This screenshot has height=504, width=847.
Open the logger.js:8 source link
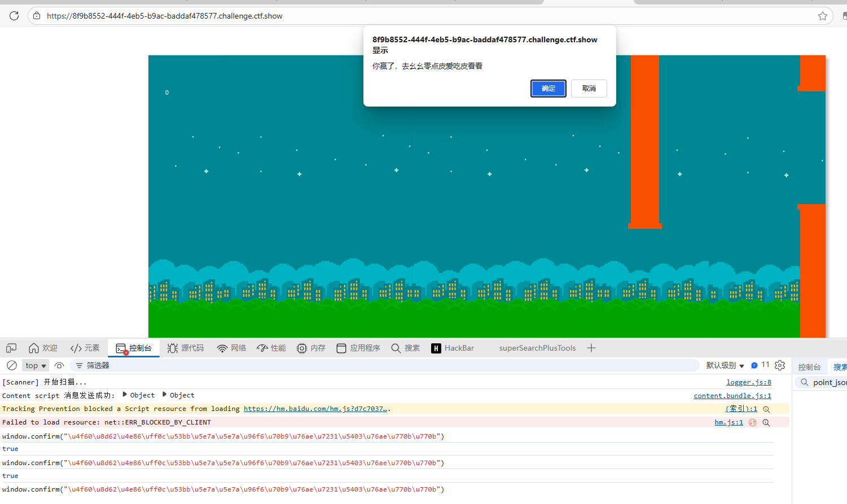748,382
